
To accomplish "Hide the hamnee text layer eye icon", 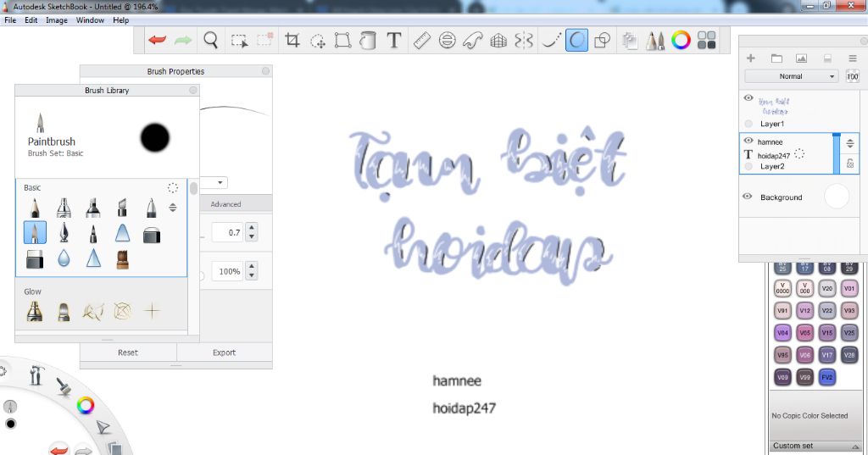I will pos(748,141).
